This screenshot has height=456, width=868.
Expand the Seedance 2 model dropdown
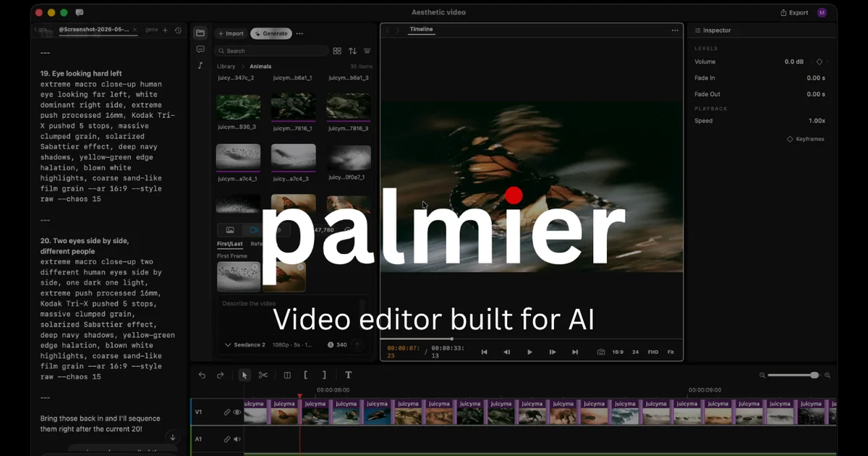click(245, 345)
